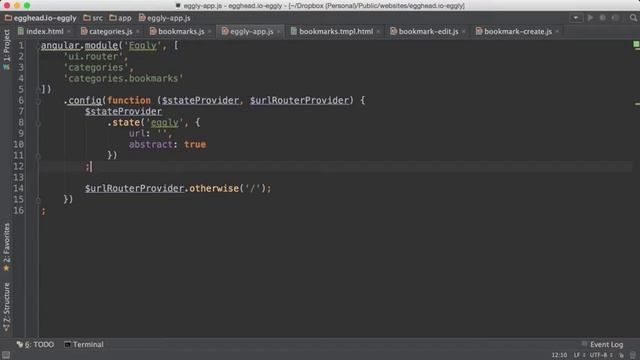The height and width of the screenshot is (360, 640).
Task: Click the green Run play icon
Action: tap(590, 18)
